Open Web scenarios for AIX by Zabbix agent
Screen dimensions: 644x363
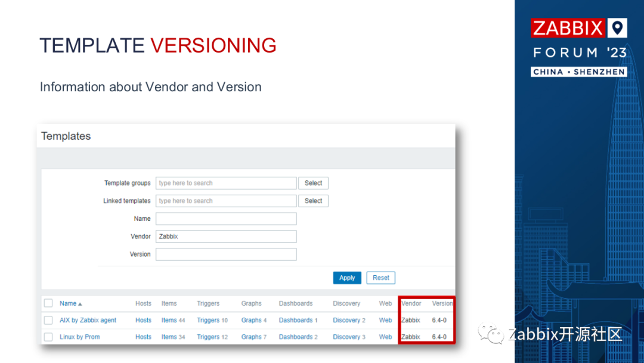point(385,320)
